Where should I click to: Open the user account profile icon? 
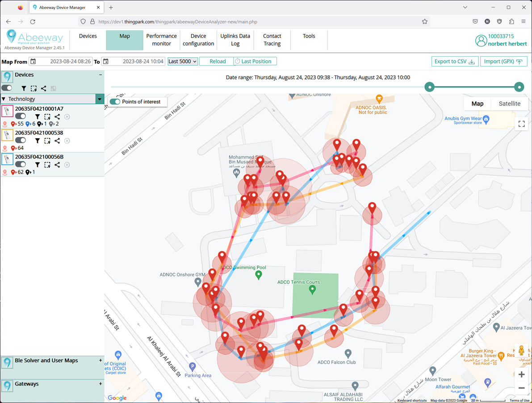481,41
